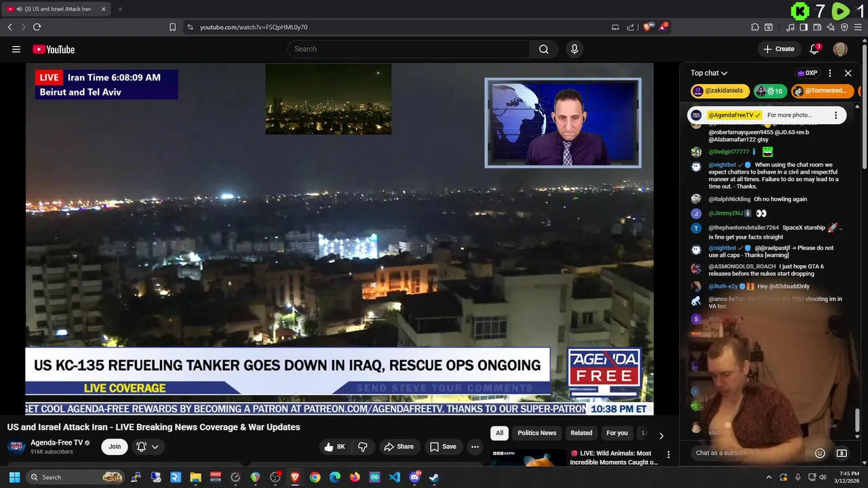Save the video to a playlist
The height and width of the screenshot is (488, 868).
(443, 447)
